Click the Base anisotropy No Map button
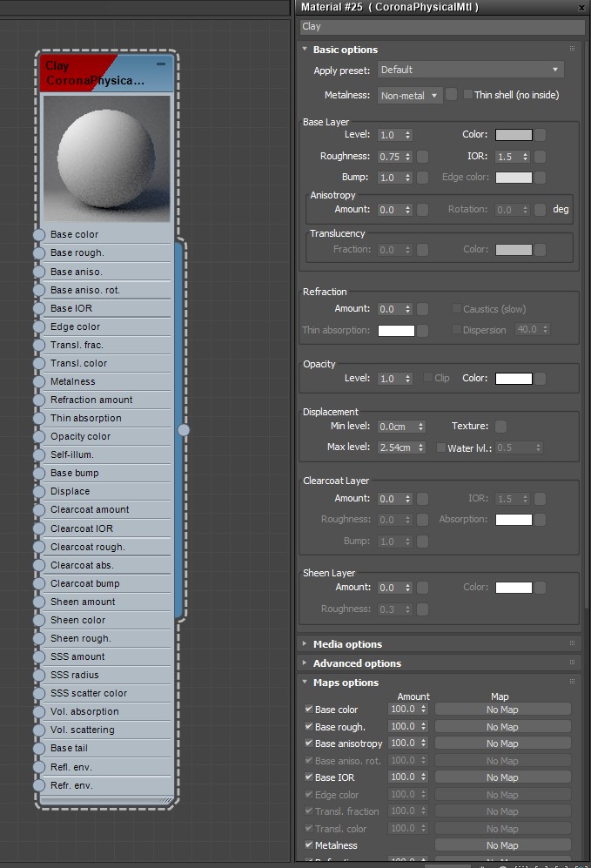The width and height of the screenshot is (591, 868). tap(502, 744)
